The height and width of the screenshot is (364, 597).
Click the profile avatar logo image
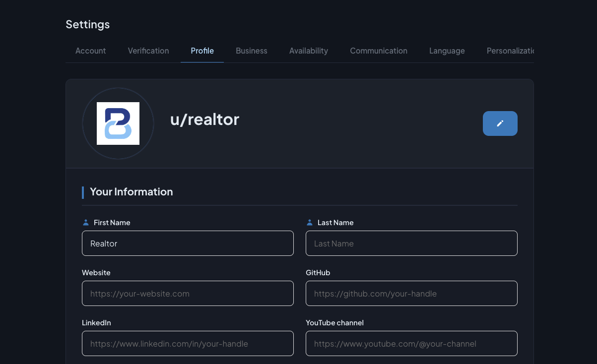(x=118, y=123)
